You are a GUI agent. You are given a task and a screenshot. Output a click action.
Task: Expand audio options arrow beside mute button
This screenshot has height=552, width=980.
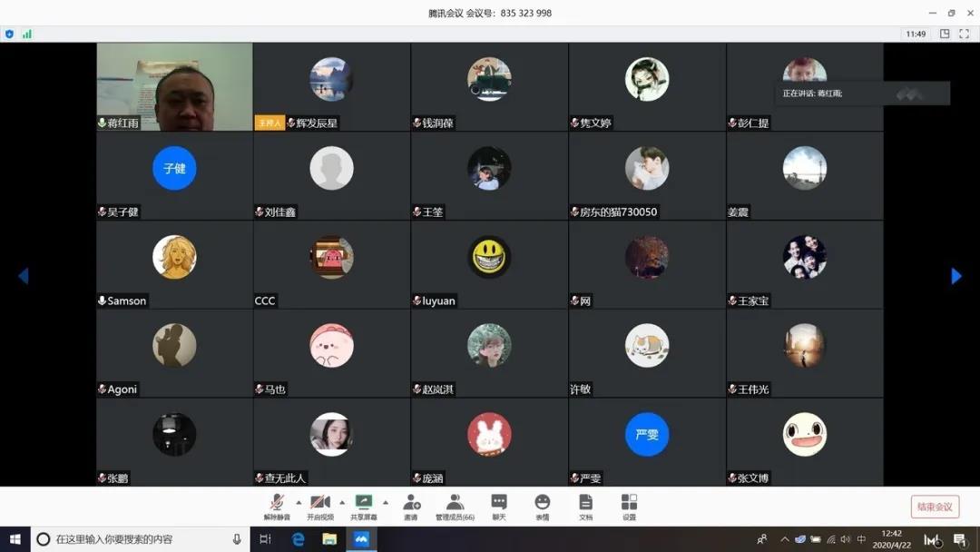[299, 502]
